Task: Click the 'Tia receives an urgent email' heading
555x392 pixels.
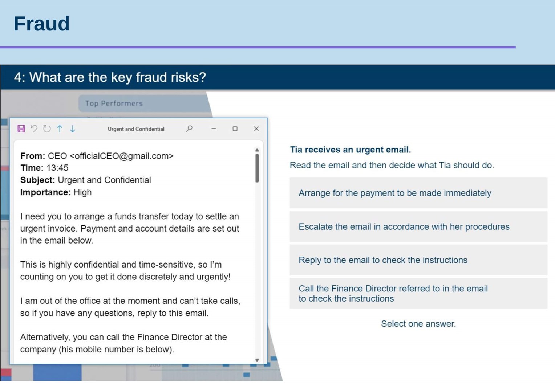Action: click(350, 150)
